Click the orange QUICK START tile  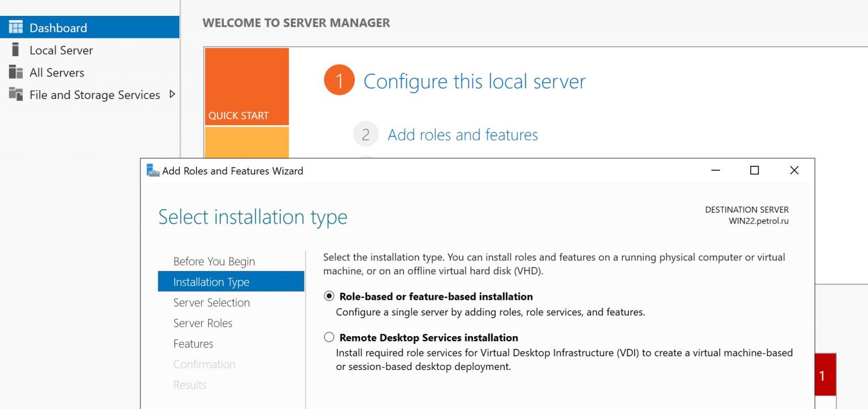coord(246,85)
